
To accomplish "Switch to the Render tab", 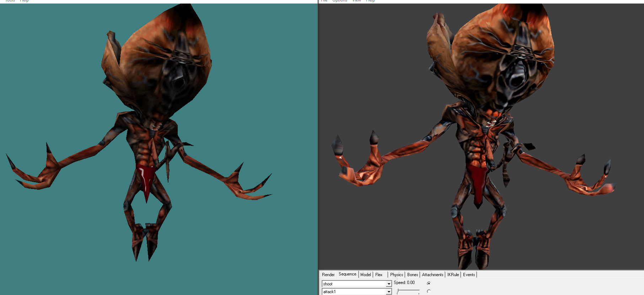I will 328,275.
